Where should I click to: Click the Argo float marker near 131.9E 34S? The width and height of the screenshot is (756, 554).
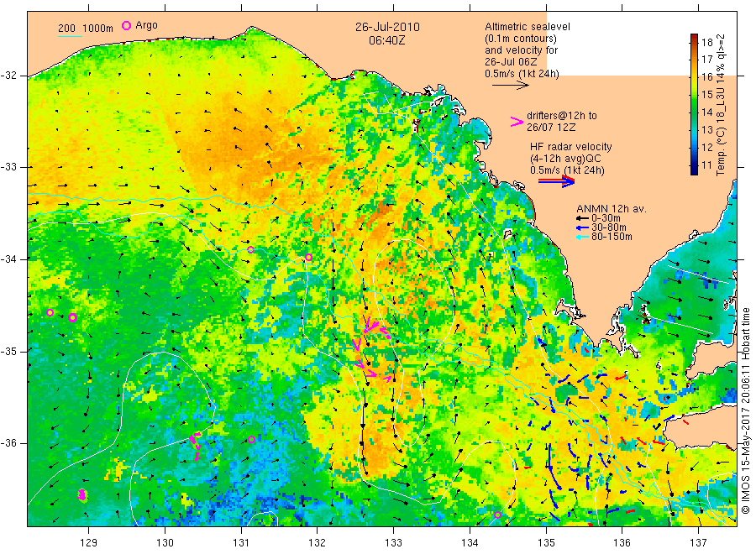(308, 257)
